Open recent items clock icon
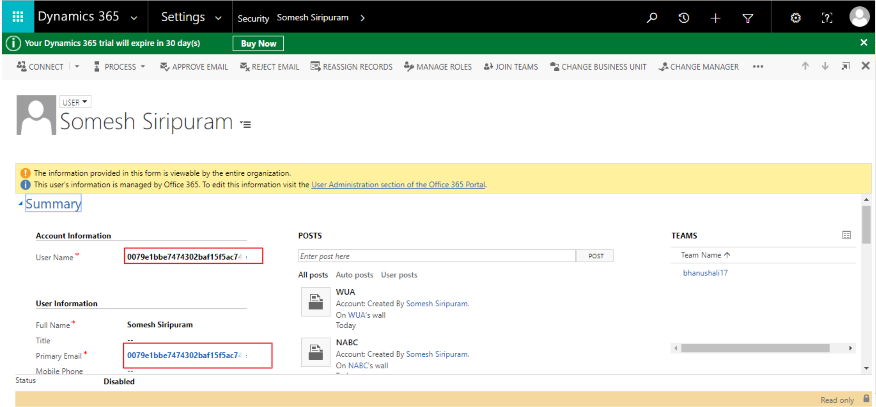876x407 pixels. 684,18
